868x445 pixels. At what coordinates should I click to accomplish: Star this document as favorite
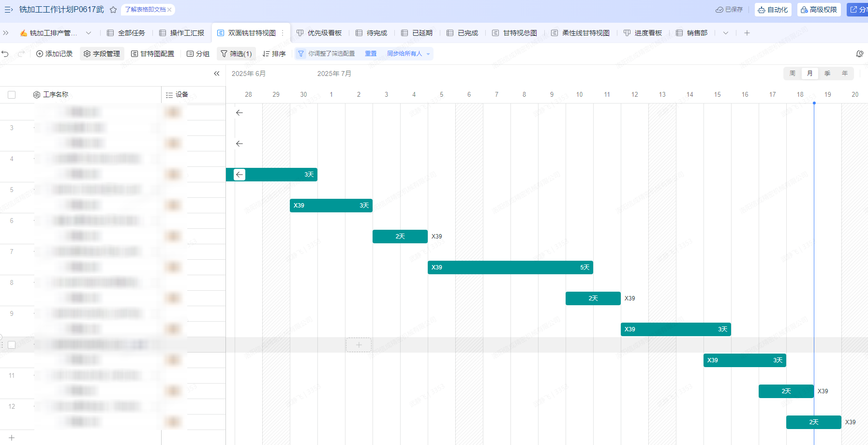click(x=113, y=10)
